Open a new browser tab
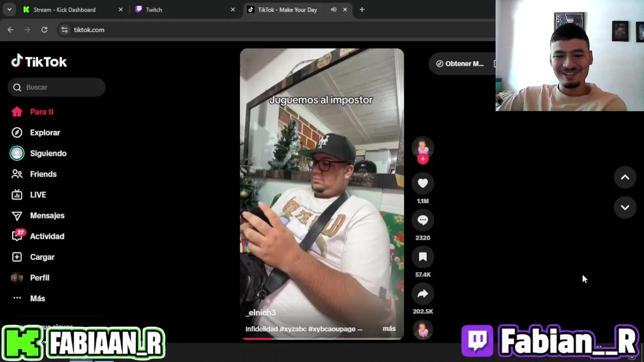This screenshot has height=362, width=644. click(362, 10)
